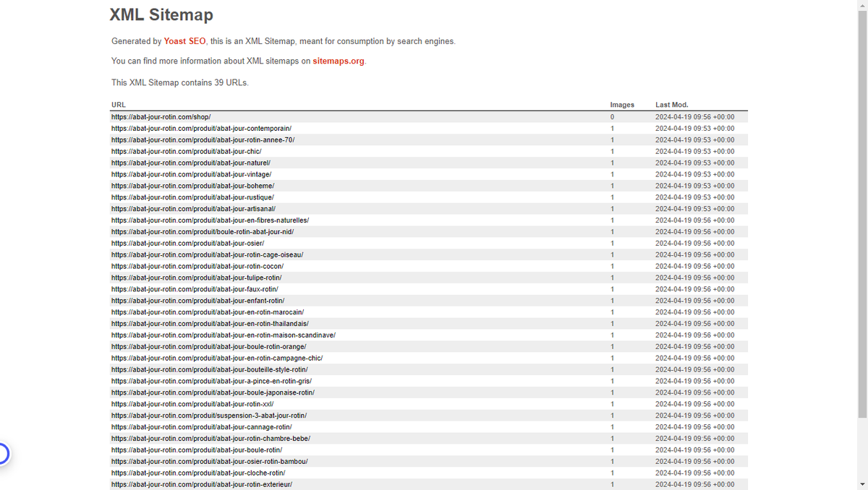The image size is (868, 490).
Task: Click last-modified date in abat-jour-osier row
Action: point(694,243)
